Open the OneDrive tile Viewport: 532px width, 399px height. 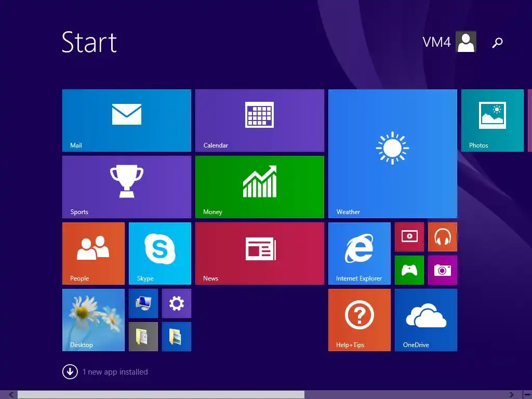tap(426, 320)
